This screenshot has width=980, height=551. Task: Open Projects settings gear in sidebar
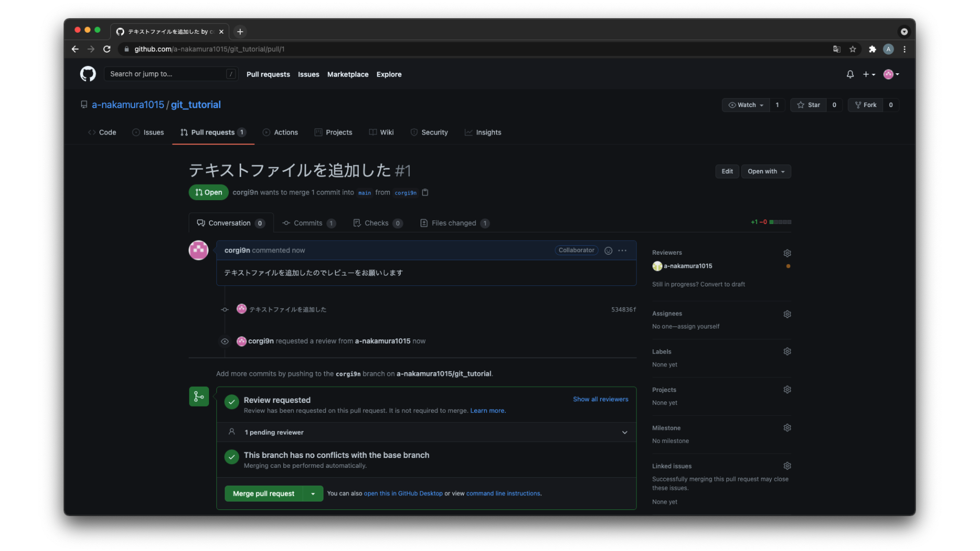(x=787, y=389)
